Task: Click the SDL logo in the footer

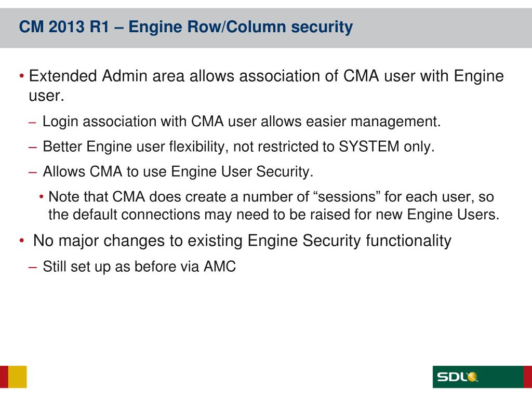Action: click(x=457, y=377)
